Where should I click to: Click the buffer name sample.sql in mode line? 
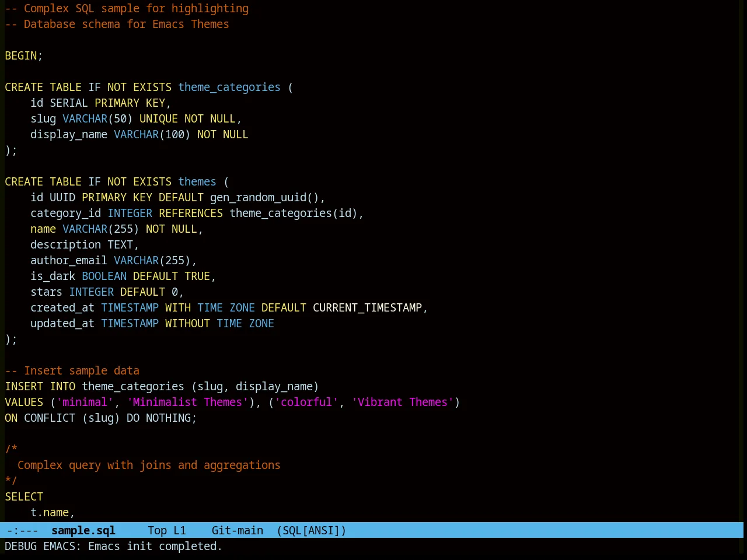(x=83, y=530)
